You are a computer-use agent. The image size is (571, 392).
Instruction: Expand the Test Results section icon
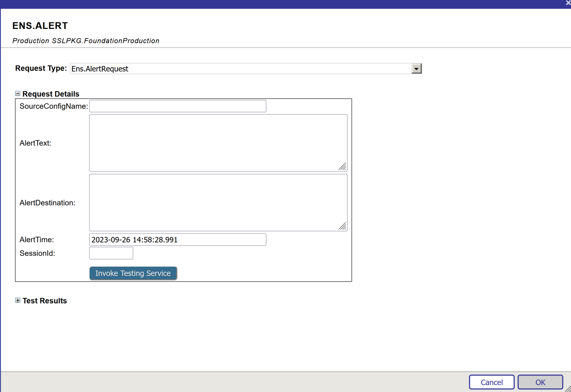[17, 301]
